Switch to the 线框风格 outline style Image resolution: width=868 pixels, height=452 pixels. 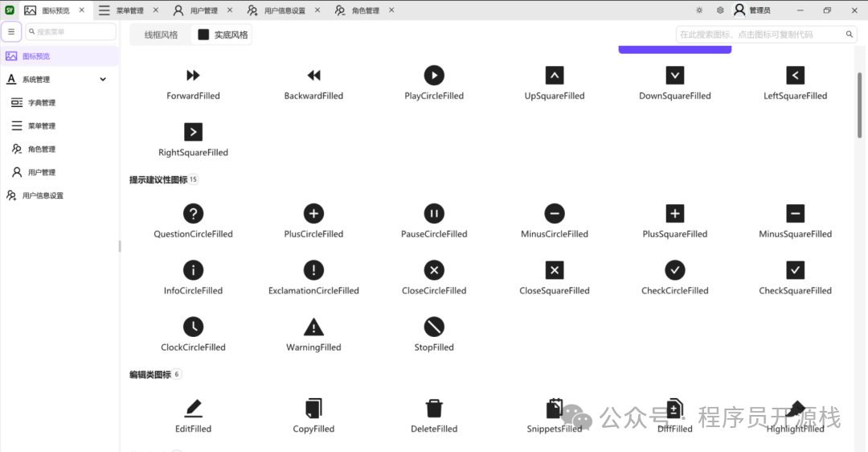pos(161,35)
